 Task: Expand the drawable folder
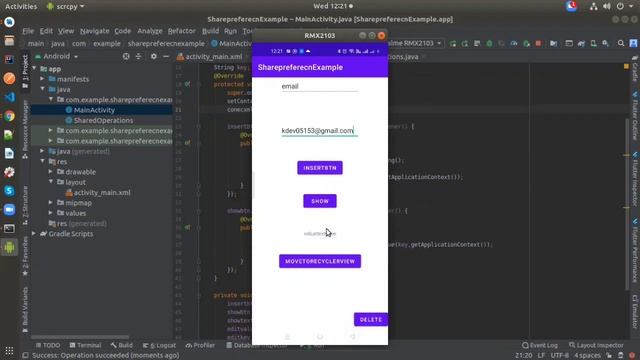coord(51,171)
